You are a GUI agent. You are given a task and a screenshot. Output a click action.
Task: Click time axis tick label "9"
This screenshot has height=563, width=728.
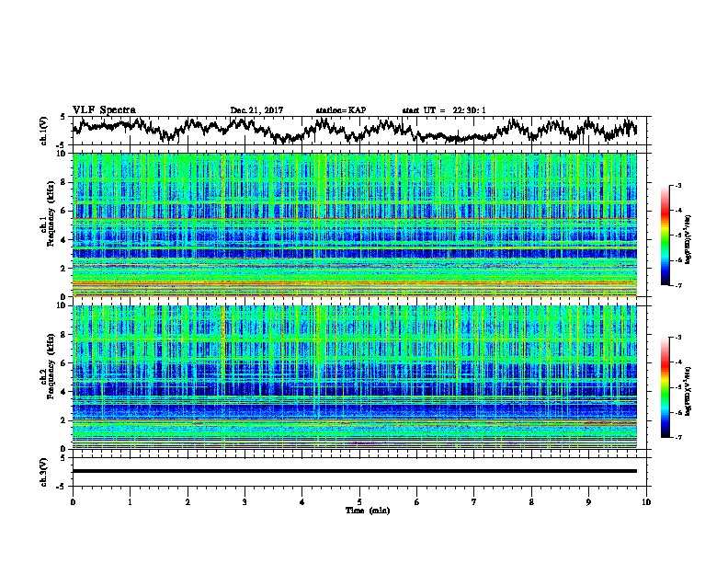(588, 502)
